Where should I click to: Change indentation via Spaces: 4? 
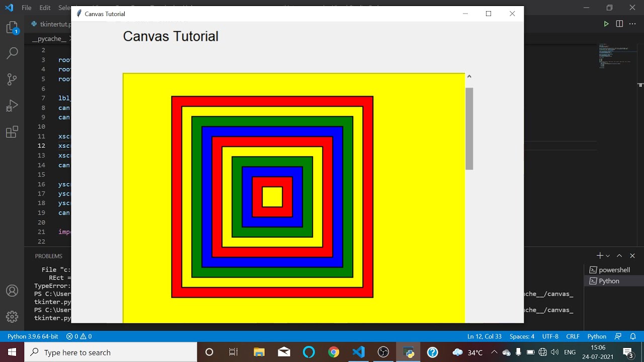coord(522,336)
